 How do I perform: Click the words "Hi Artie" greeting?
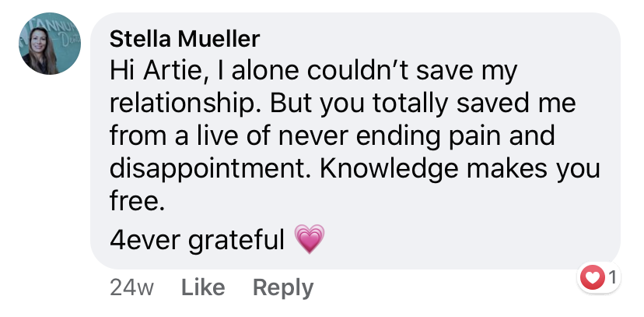pyautogui.click(x=152, y=72)
